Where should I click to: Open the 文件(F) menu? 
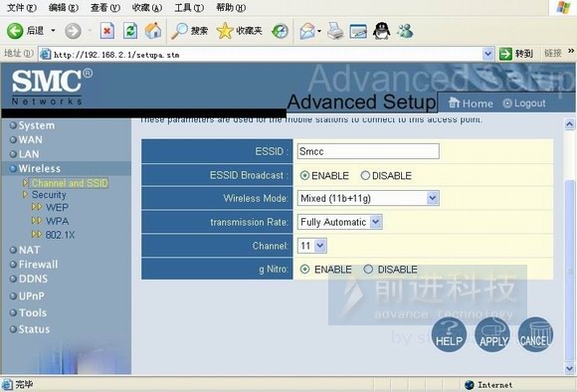(22, 7)
